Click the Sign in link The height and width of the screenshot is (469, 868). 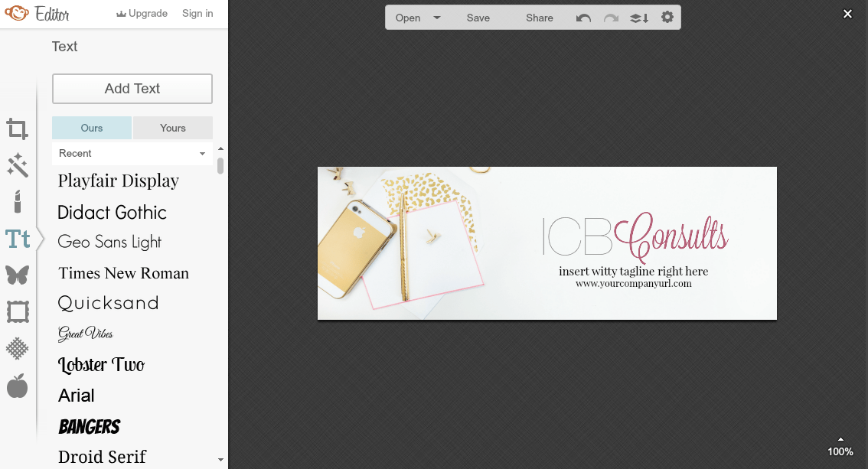click(x=197, y=13)
